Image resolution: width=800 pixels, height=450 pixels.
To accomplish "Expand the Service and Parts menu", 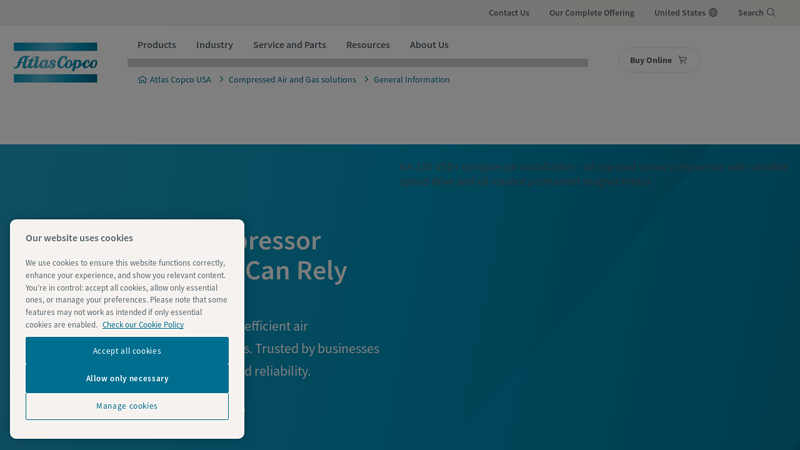I will [289, 45].
